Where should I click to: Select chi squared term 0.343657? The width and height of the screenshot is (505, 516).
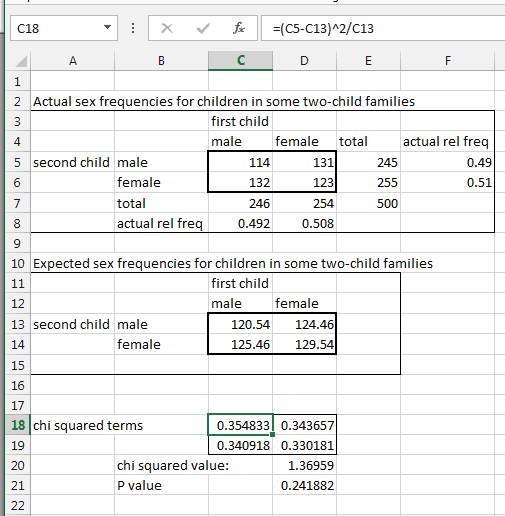pyautogui.click(x=304, y=425)
